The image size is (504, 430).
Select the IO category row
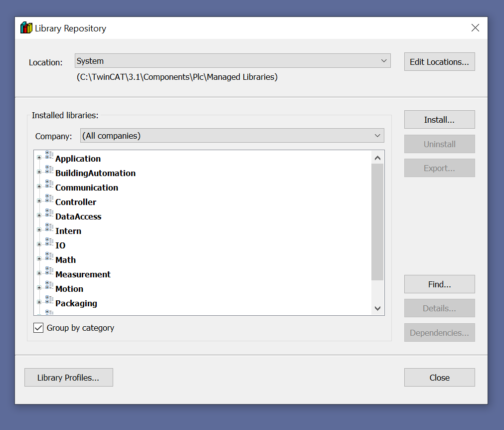tap(60, 245)
